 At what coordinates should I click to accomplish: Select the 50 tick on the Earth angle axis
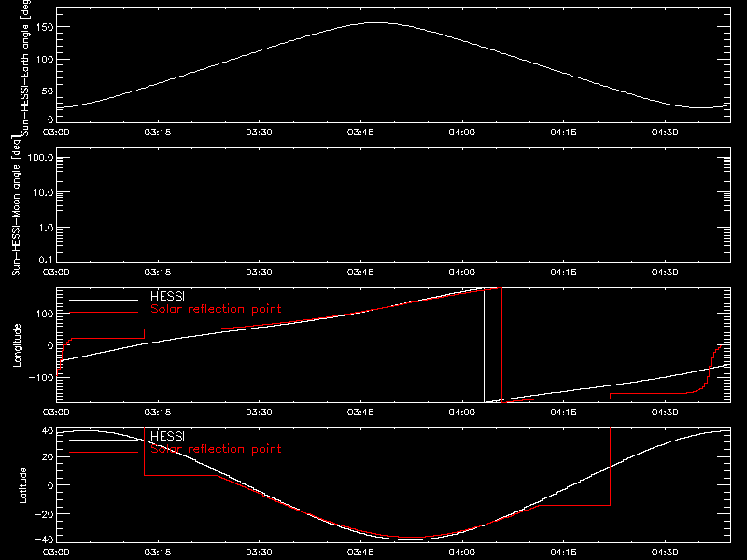(x=48, y=91)
